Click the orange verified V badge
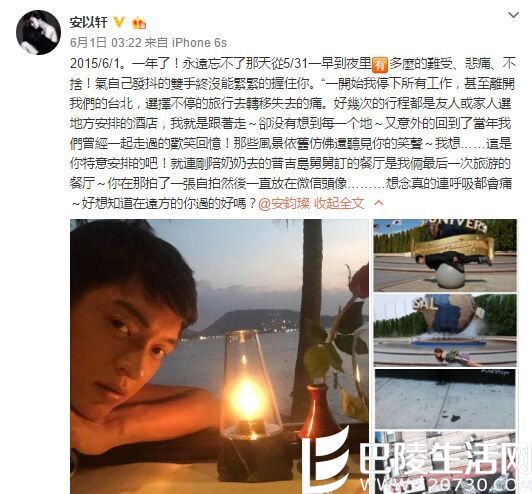 click(119, 22)
